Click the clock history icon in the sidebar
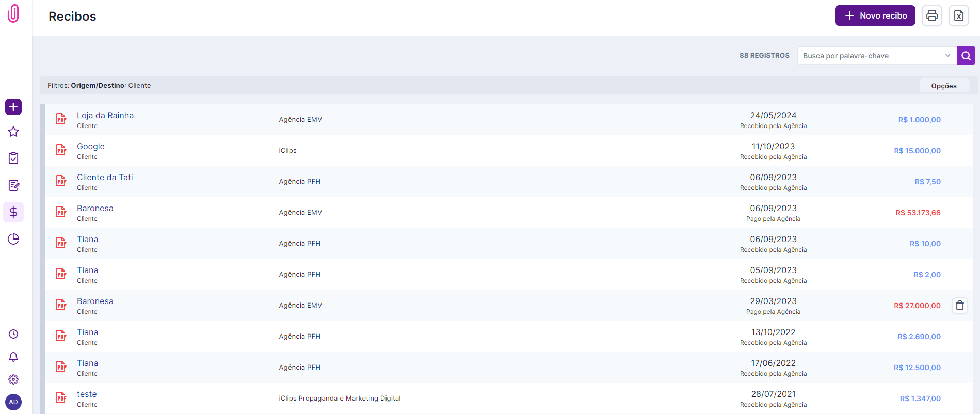 13,334
